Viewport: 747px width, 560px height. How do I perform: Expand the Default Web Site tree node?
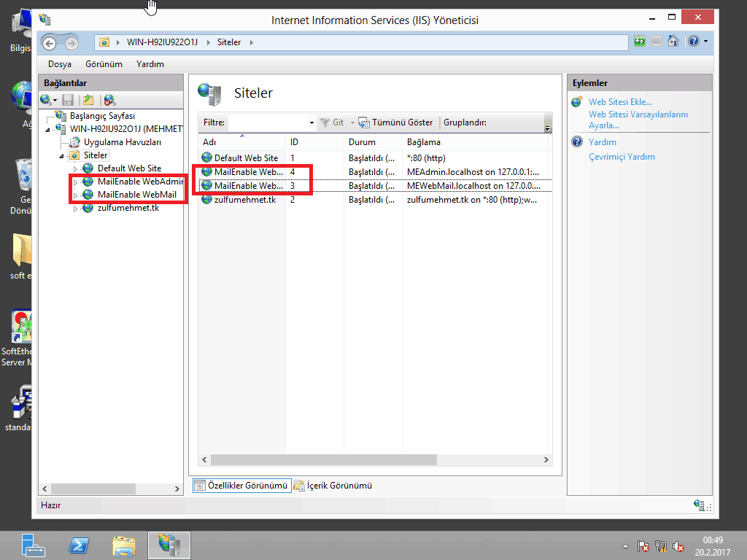[x=75, y=169]
